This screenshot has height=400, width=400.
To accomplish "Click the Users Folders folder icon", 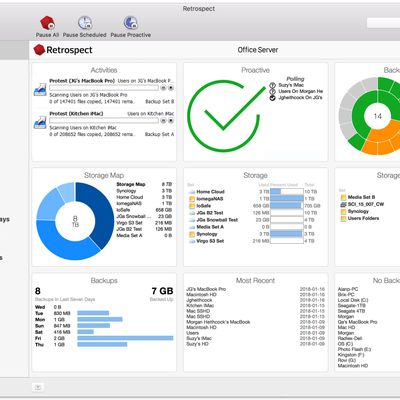I will pyautogui.click(x=343, y=218).
